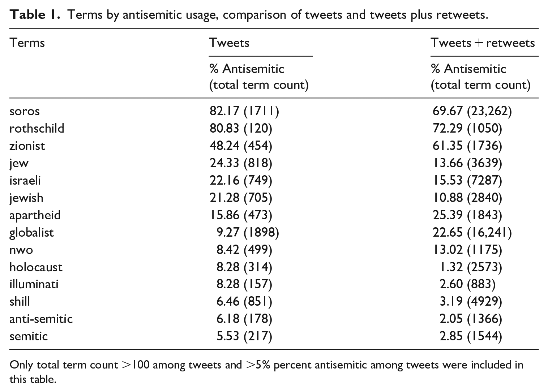Select the globalist term row label
This screenshot has width=548, height=392.
coord(31,232)
